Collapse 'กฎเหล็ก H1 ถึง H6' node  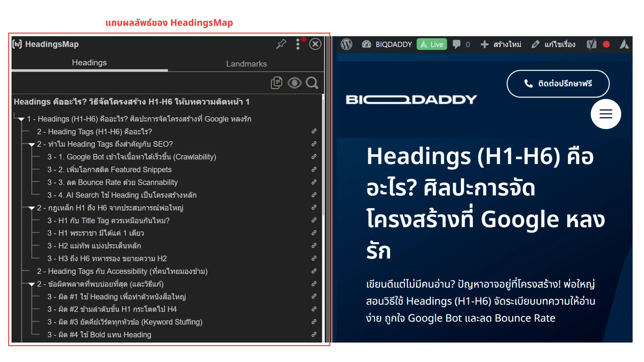tap(32, 208)
